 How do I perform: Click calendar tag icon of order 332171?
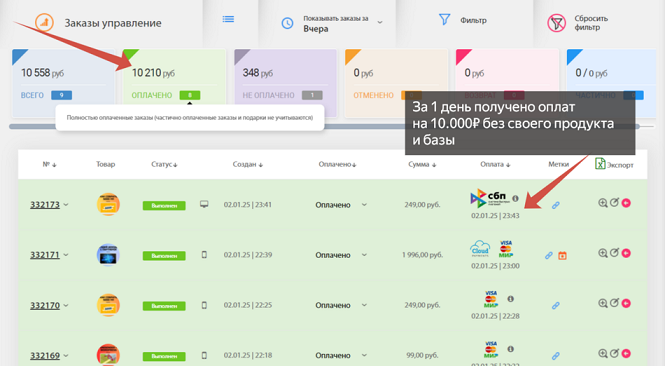[562, 256]
